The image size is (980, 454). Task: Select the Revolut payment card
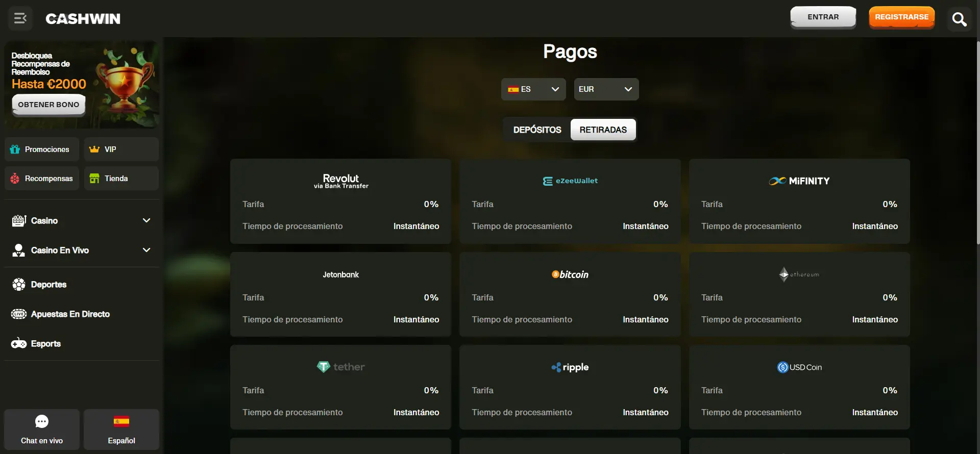click(340, 201)
